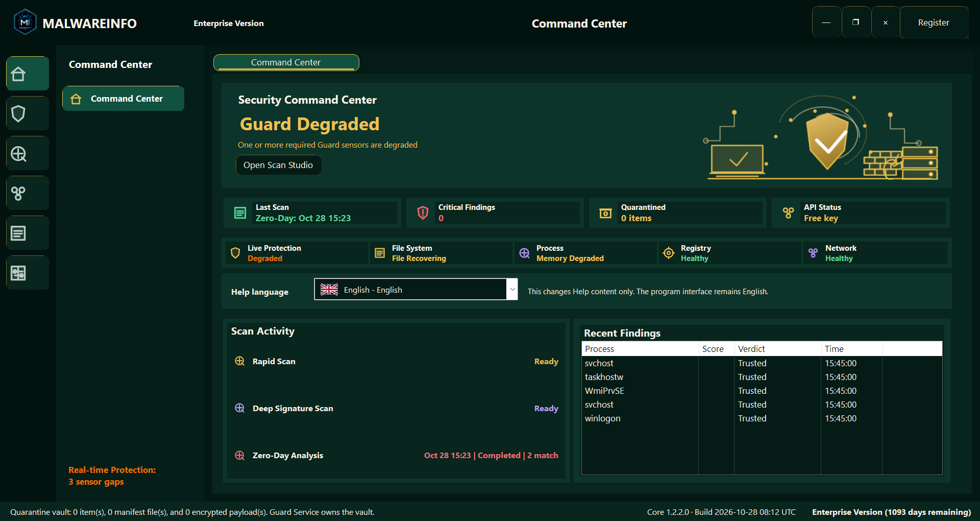Click the Quarantined 0 items value
This screenshot has width=980, height=521.
(636, 218)
